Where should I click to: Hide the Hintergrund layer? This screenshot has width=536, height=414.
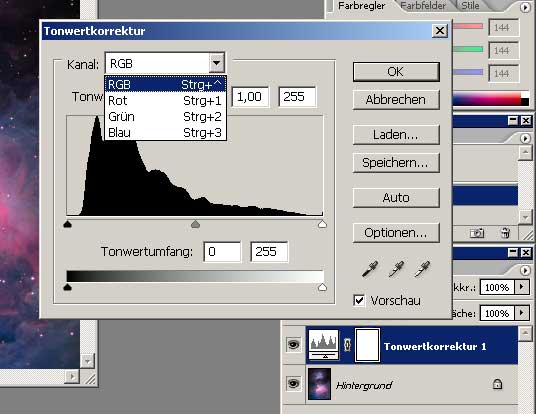[x=293, y=384]
